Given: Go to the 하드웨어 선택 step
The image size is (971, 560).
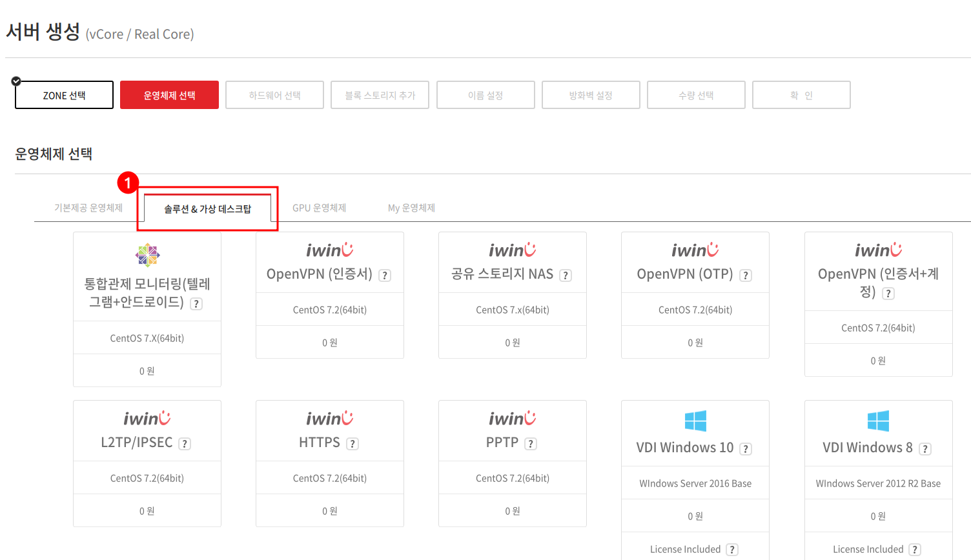Looking at the screenshot, I should [x=274, y=95].
